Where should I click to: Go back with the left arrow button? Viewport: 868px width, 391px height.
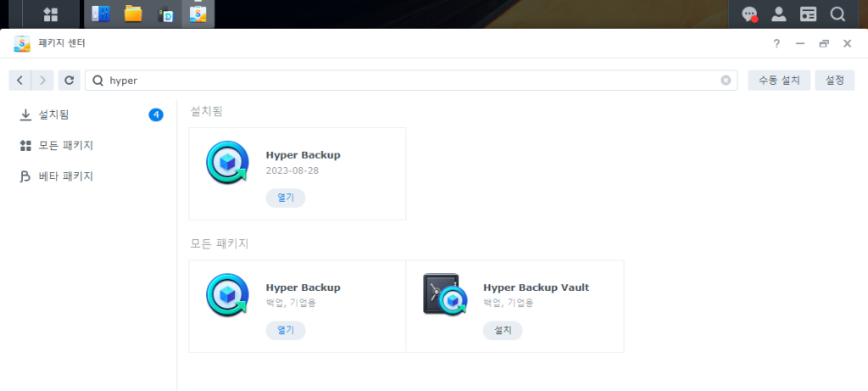point(20,81)
